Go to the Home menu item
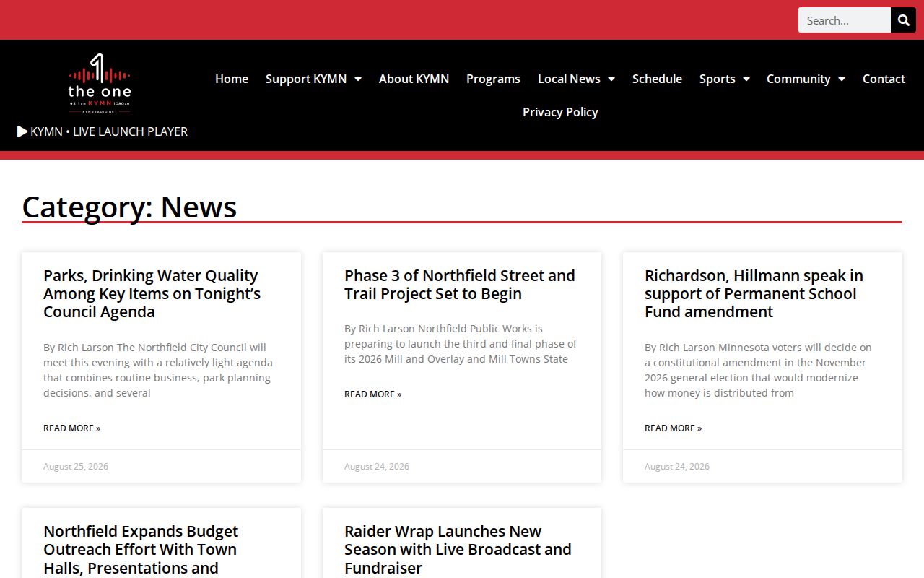This screenshot has height=578, width=924. pos(232,79)
